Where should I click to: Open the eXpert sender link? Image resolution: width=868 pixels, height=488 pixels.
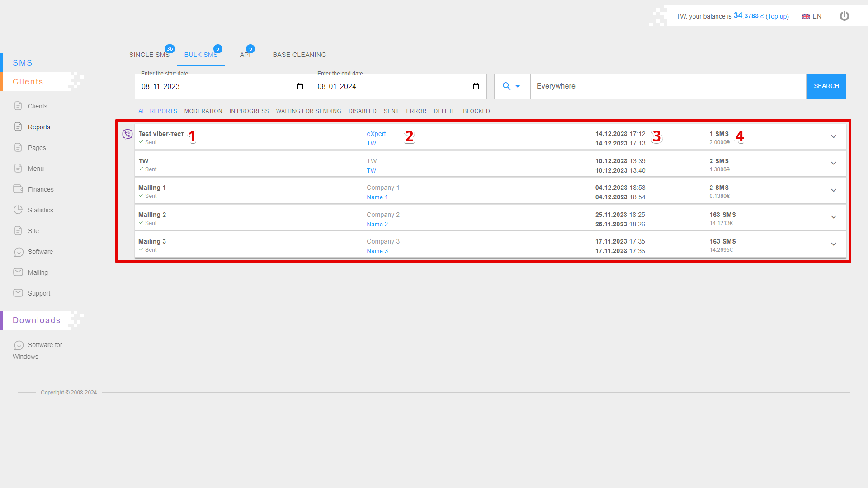coord(376,134)
